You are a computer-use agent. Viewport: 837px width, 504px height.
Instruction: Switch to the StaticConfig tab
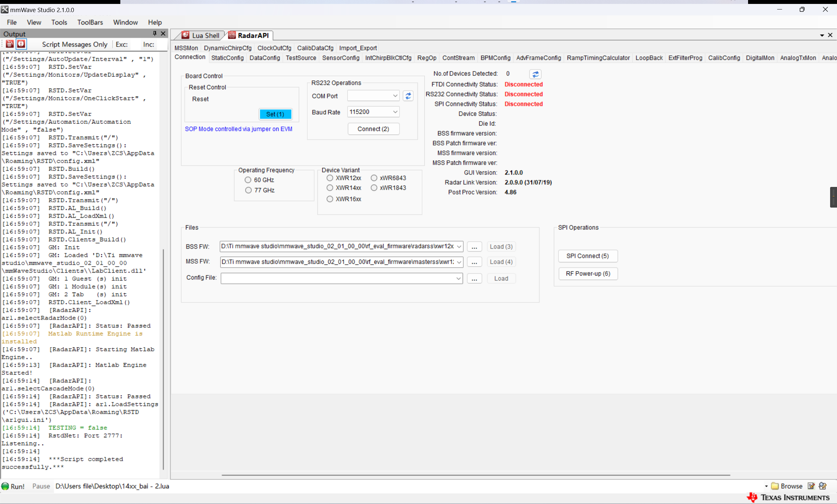[227, 58]
